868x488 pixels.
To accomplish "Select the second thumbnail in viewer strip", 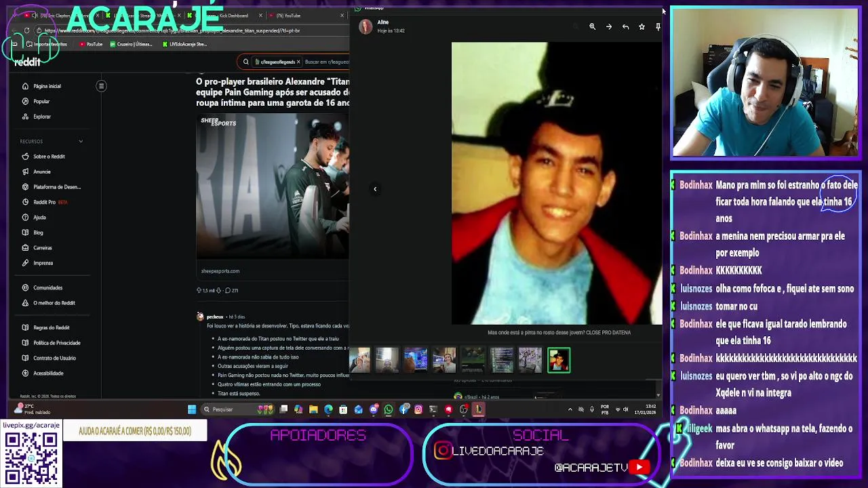I will click(387, 360).
